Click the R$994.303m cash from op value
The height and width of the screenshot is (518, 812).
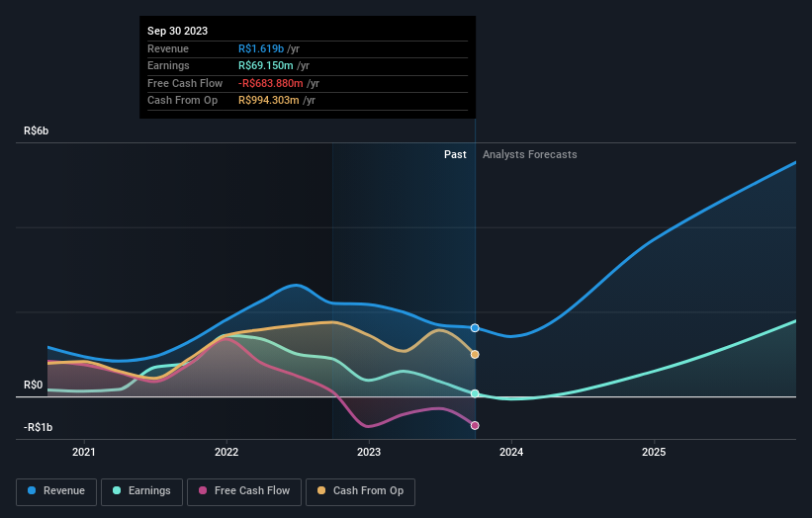[269, 101]
